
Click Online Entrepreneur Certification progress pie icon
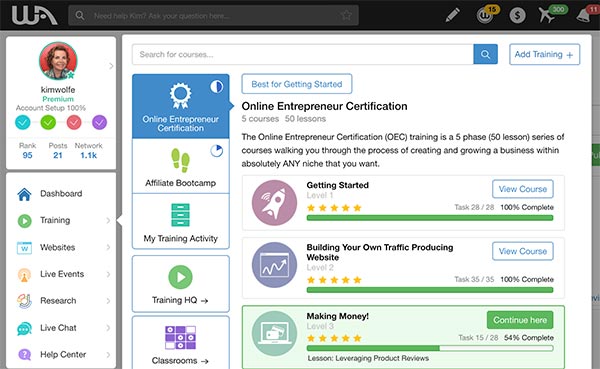pyautogui.click(x=217, y=87)
